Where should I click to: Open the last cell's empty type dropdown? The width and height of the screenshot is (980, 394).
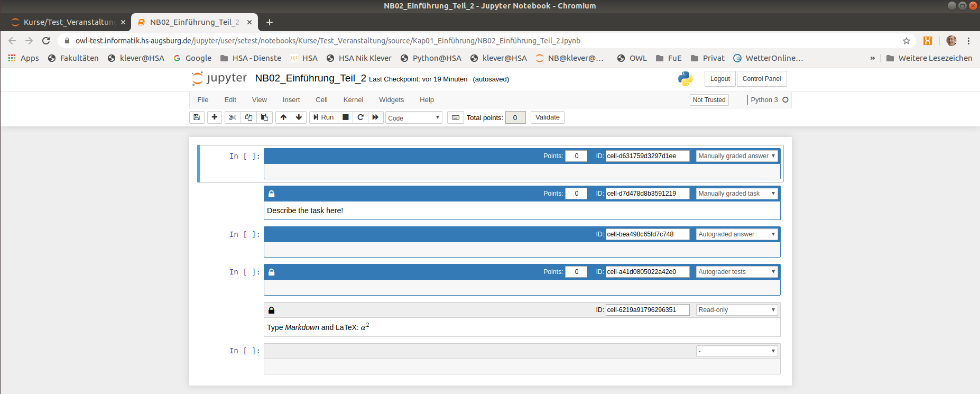[x=737, y=351]
